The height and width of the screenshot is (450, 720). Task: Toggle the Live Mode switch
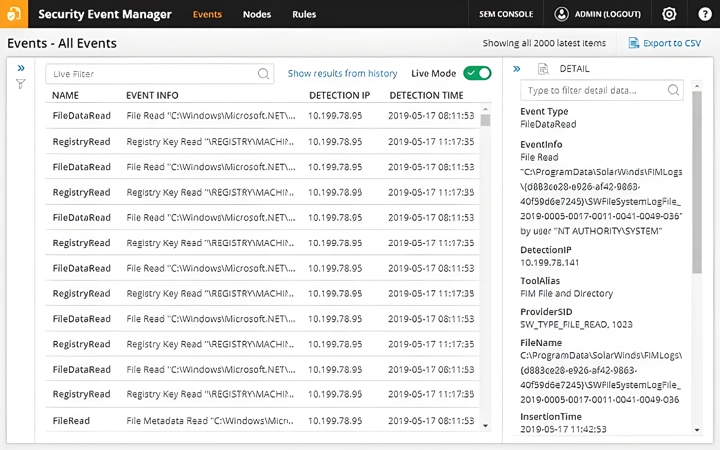click(477, 73)
